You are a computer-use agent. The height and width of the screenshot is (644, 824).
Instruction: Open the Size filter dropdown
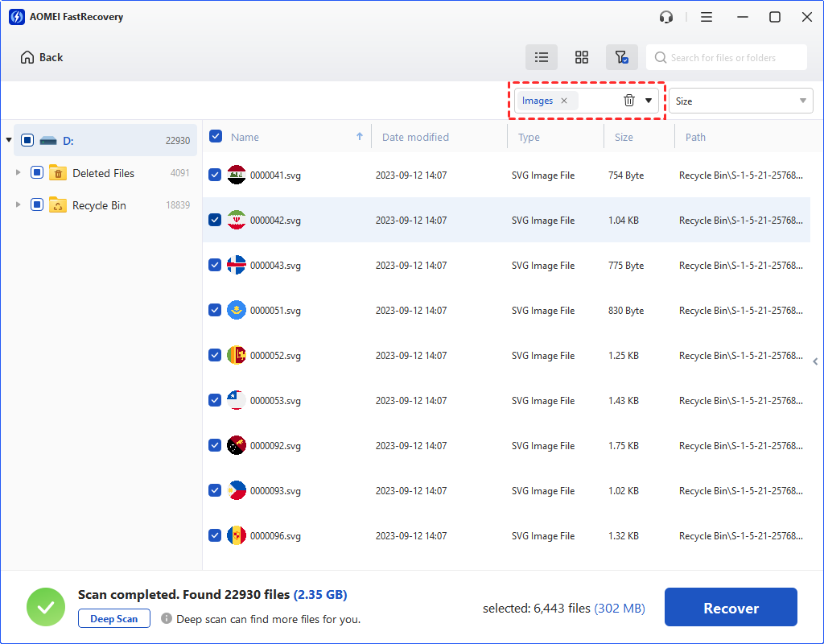point(742,101)
